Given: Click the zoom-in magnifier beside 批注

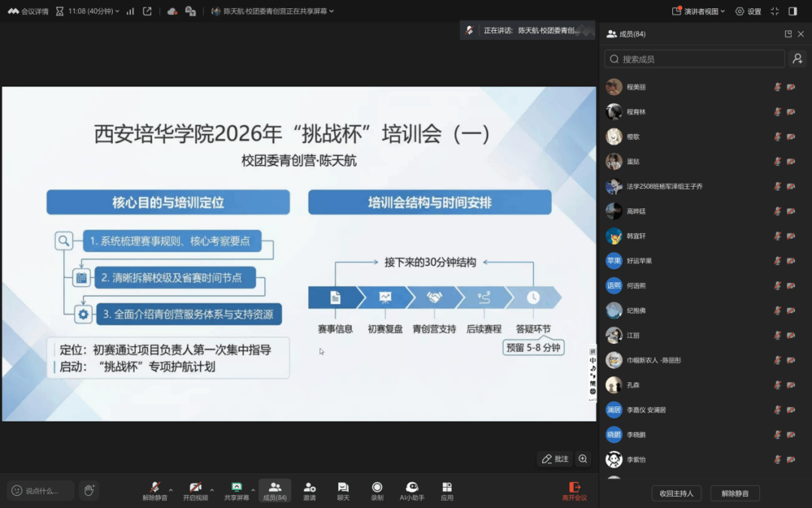Looking at the screenshot, I should (x=583, y=459).
